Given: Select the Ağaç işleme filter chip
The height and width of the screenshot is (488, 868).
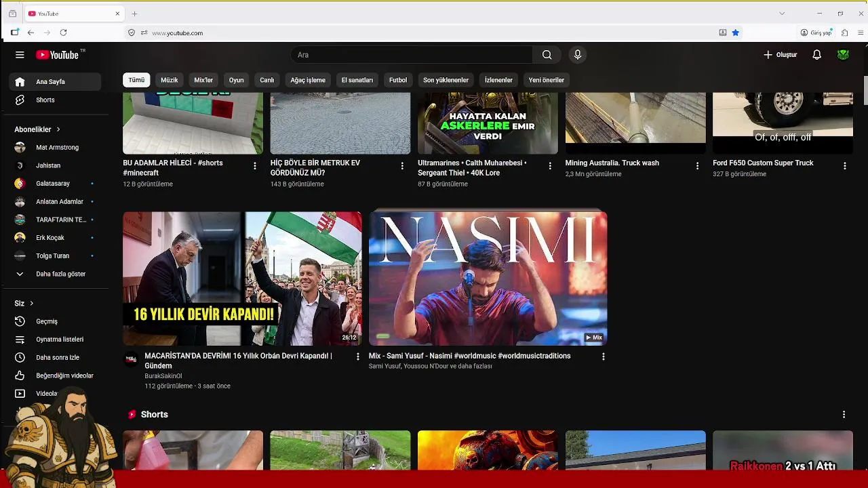Looking at the screenshot, I should click(x=308, y=80).
